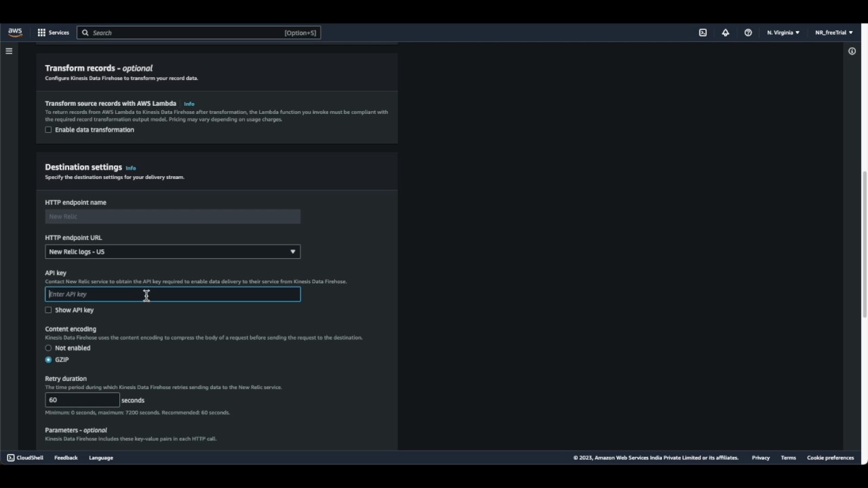The height and width of the screenshot is (488, 868).
Task: Open the Language selector in footer
Action: click(101, 458)
